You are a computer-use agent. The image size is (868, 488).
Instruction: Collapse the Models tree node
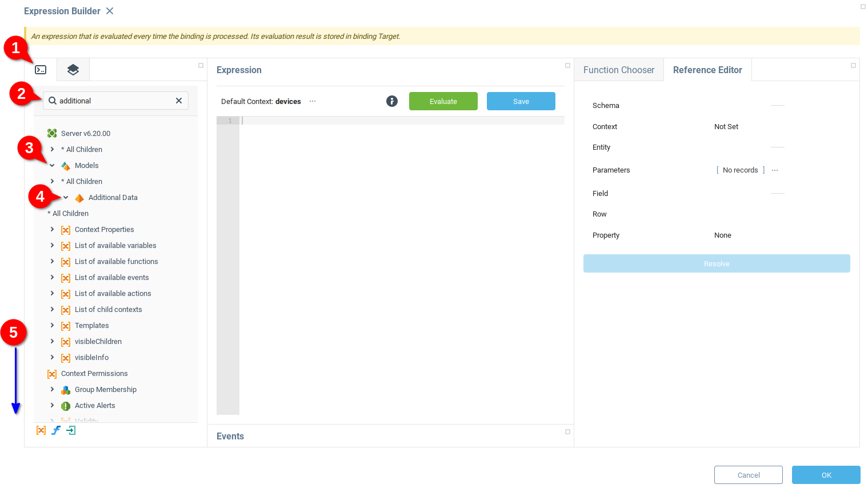[x=52, y=165]
